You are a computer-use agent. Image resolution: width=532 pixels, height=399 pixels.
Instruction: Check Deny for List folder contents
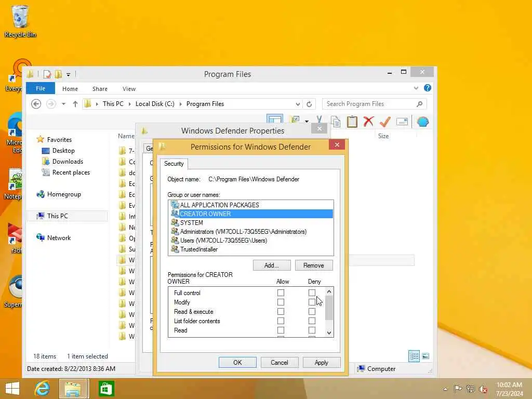(312, 321)
